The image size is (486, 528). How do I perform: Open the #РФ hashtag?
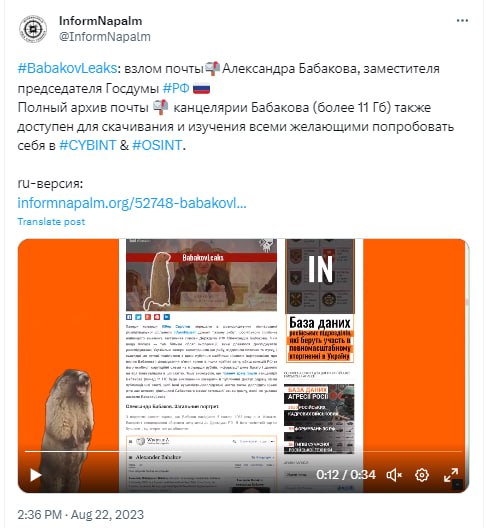[x=176, y=88]
